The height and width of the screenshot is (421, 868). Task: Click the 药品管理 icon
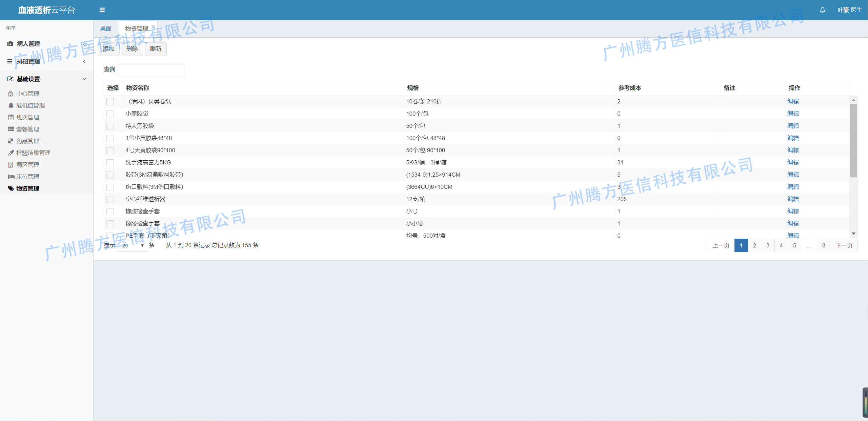(11, 141)
